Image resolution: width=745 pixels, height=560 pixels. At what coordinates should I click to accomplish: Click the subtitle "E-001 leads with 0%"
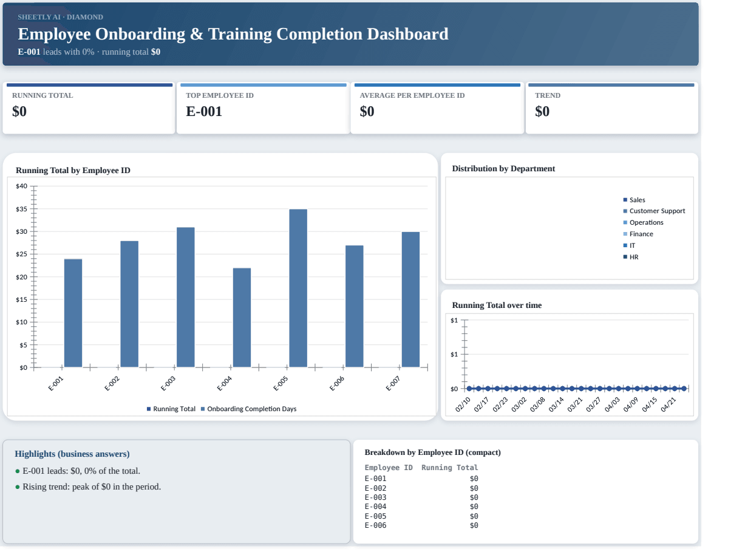pyautogui.click(x=56, y=52)
